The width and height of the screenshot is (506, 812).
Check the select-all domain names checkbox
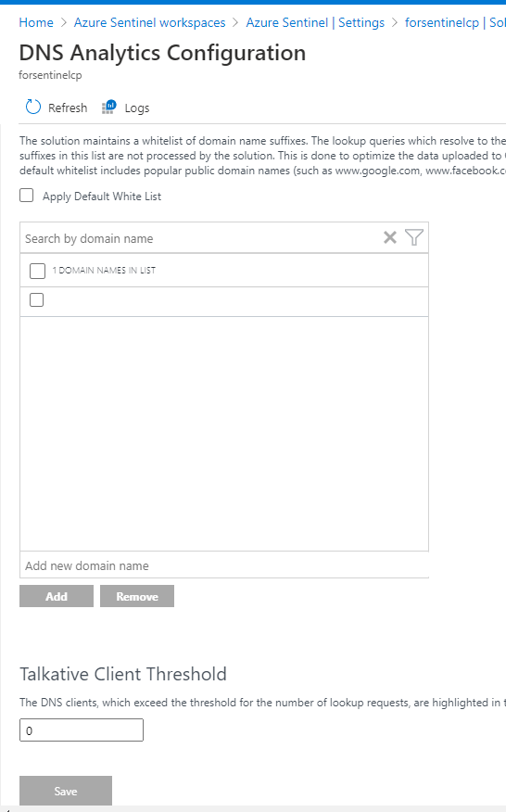pyautogui.click(x=37, y=271)
